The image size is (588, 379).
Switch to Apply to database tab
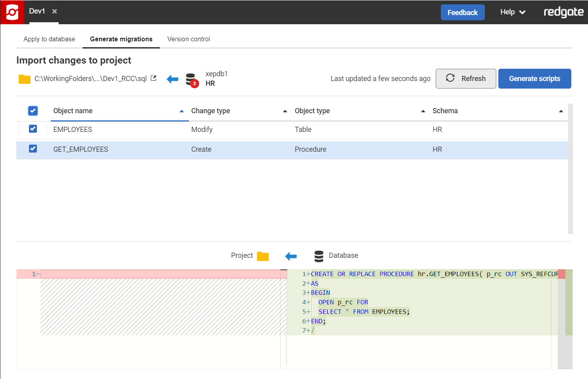click(x=49, y=39)
